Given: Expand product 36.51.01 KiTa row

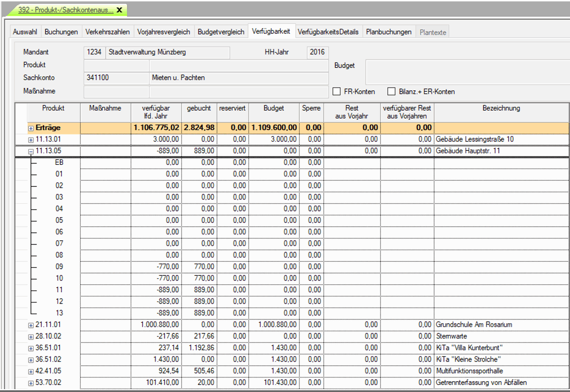Looking at the screenshot, I should coord(31,348).
